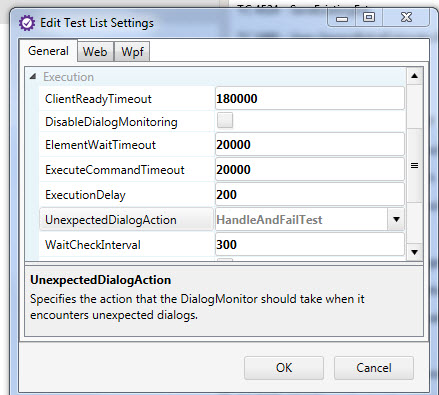
Task: Select the General tab
Action: click(x=48, y=51)
